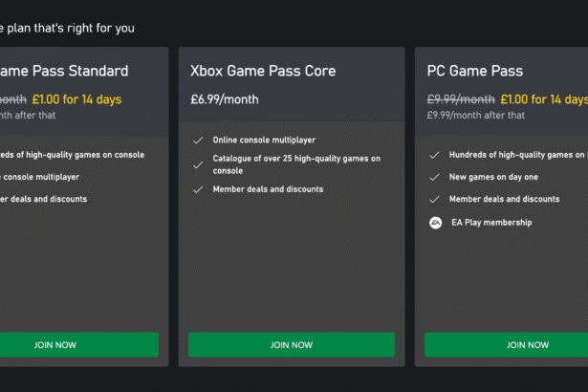The image size is (588, 392).
Task: Click checkmark beside PC Game Pass Member deals
Action: pyautogui.click(x=434, y=199)
